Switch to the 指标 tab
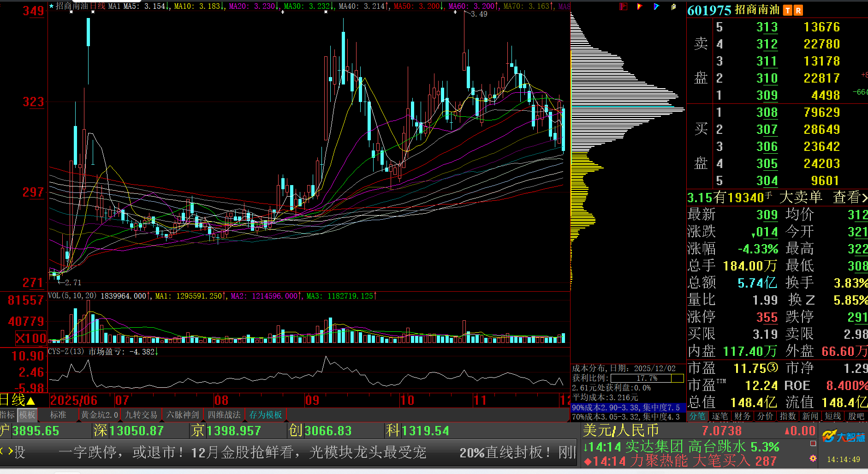The width and height of the screenshot is (868, 474). click(7, 415)
